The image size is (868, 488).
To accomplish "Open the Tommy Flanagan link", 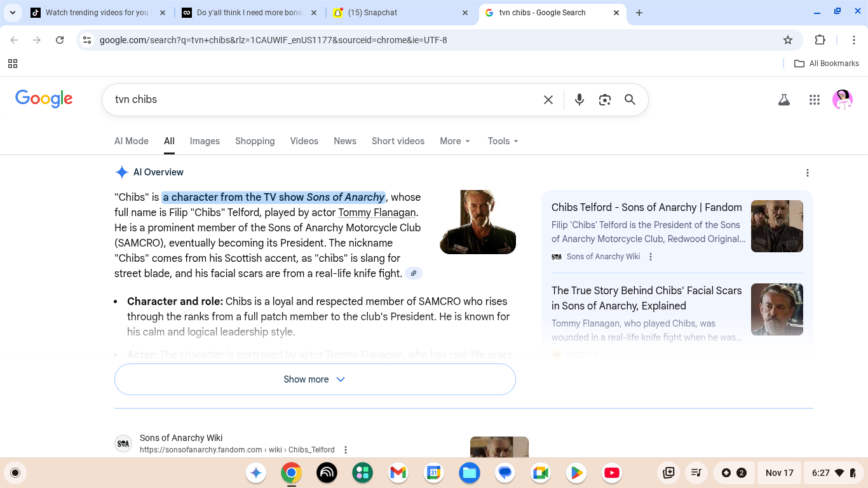I will 377,213.
